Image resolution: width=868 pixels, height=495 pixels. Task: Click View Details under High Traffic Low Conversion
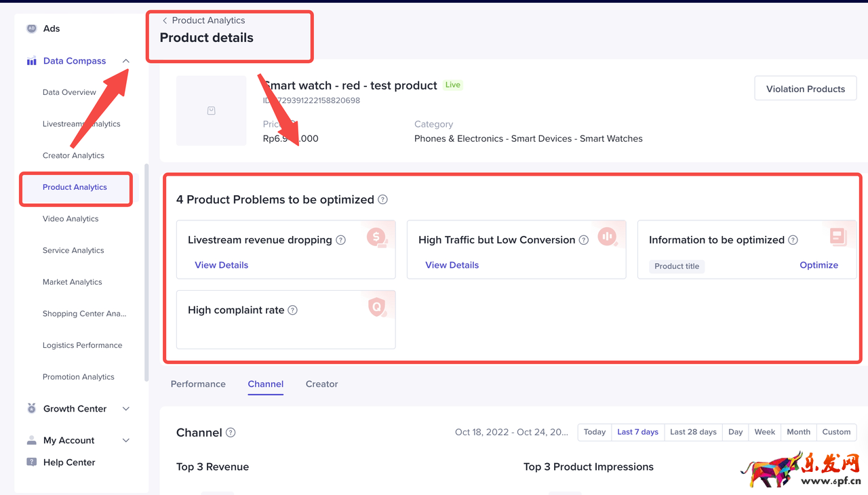[x=452, y=265]
